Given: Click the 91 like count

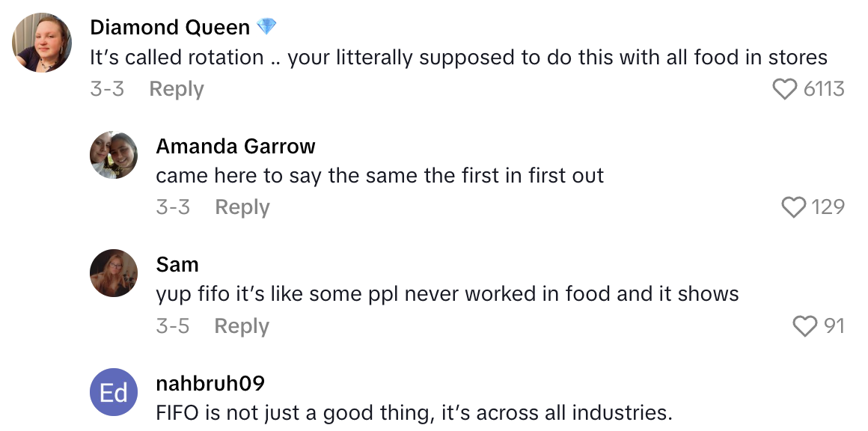Looking at the screenshot, I should [834, 326].
